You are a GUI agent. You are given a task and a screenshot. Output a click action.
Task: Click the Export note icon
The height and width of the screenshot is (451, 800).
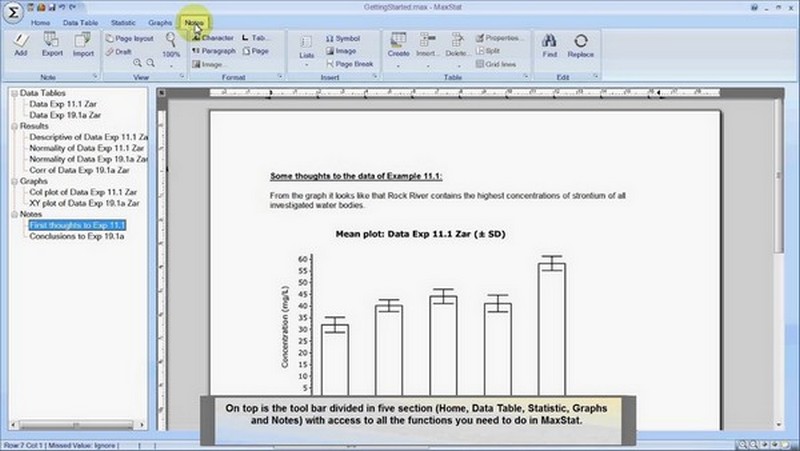click(52, 40)
